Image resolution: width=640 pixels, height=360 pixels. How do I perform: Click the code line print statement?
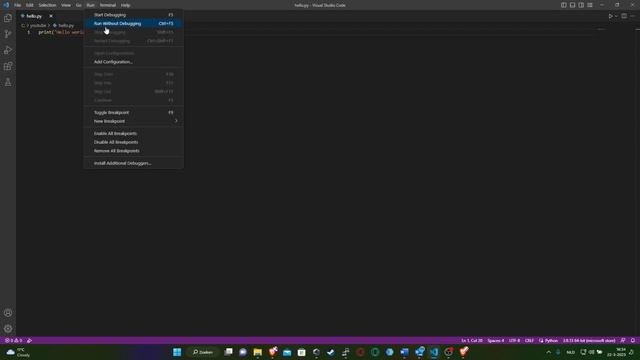point(61,32)
